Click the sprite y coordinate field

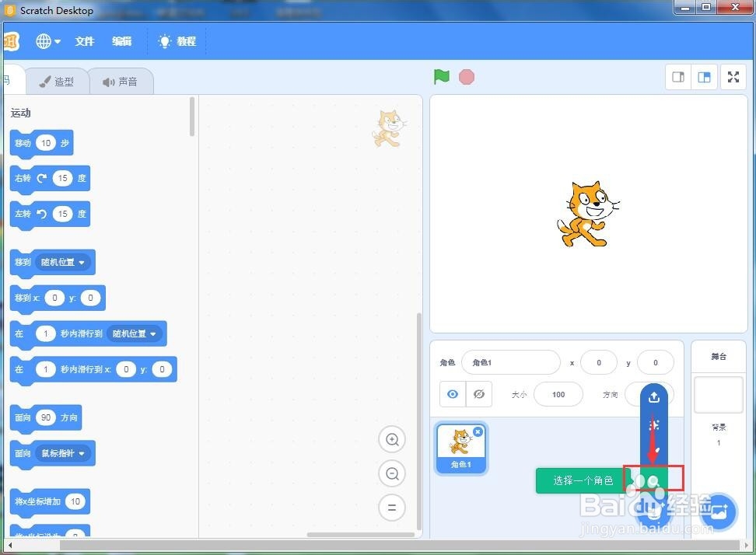[655, 362]
